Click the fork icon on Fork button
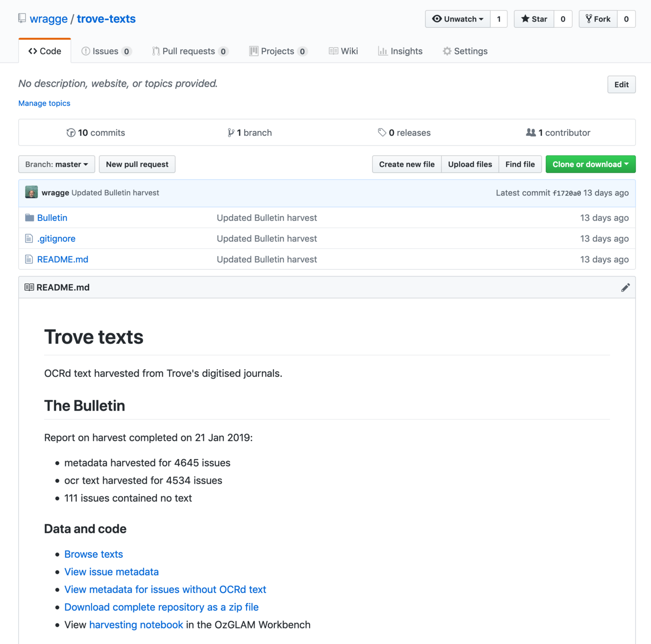 click(589, 19)
